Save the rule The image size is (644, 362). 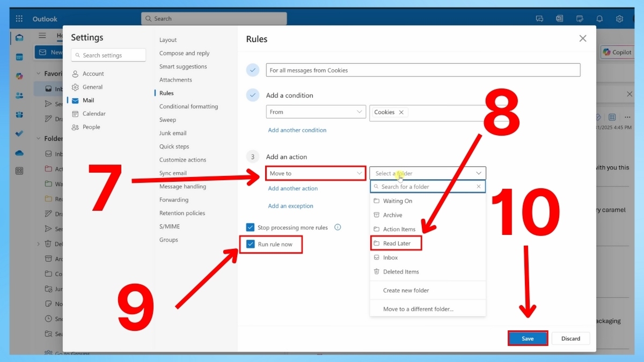tap(528, 338)
